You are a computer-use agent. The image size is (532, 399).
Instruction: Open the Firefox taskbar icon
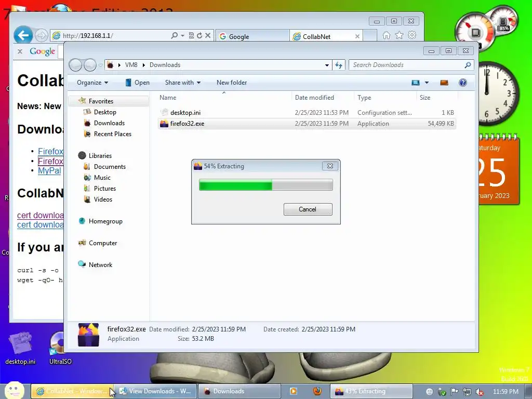pos(317,391)
